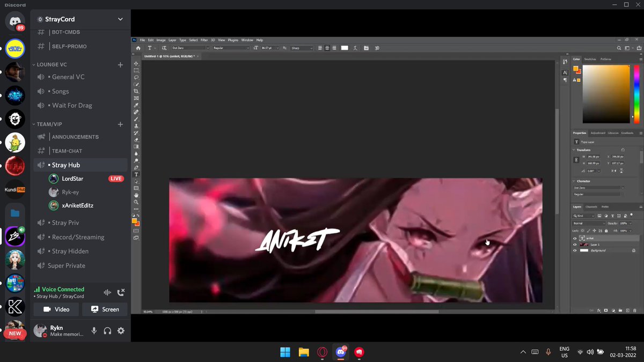644x362 pixels.
Task: Open the Normal blend mode dropdown
Action: point(589,224)
